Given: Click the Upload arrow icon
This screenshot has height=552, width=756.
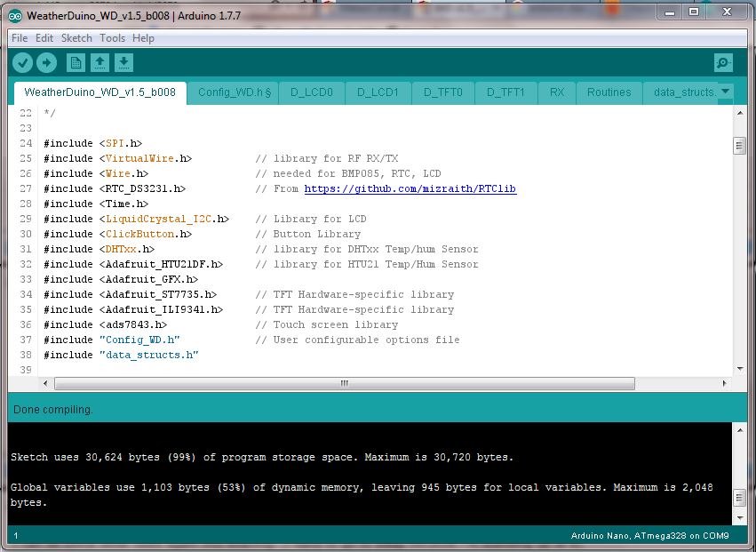Looking at the screenshot, I should (x=46, y=62).
